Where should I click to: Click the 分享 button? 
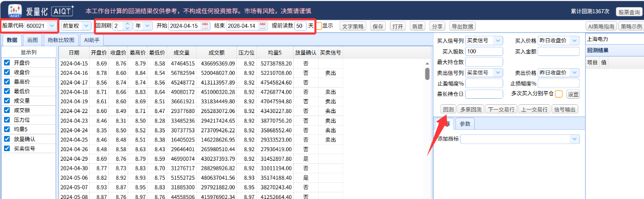point(437,26)
